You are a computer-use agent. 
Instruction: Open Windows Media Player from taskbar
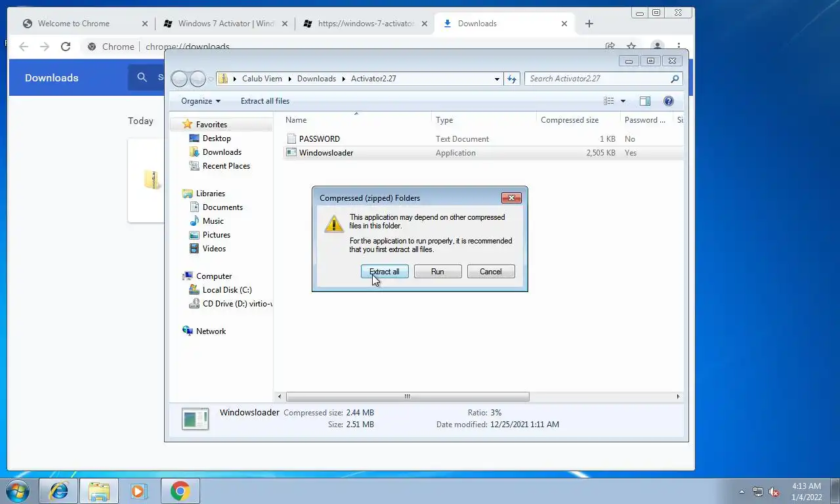click(x=138, y=491)
